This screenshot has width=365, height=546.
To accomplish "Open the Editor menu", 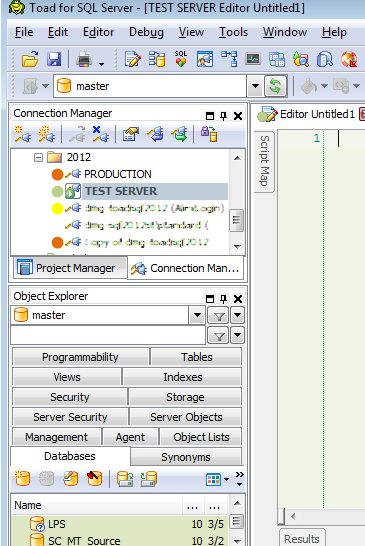I will (98, 32).
